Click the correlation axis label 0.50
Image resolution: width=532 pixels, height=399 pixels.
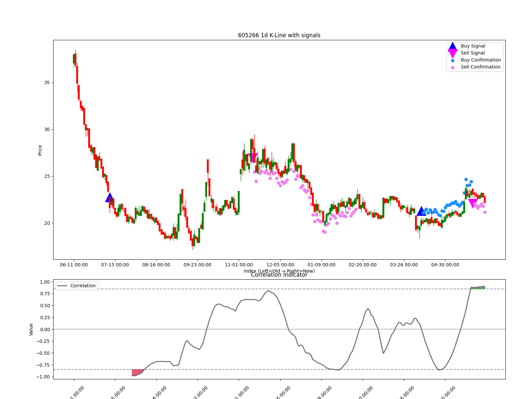pyautogui.click(x=45, y=306)
